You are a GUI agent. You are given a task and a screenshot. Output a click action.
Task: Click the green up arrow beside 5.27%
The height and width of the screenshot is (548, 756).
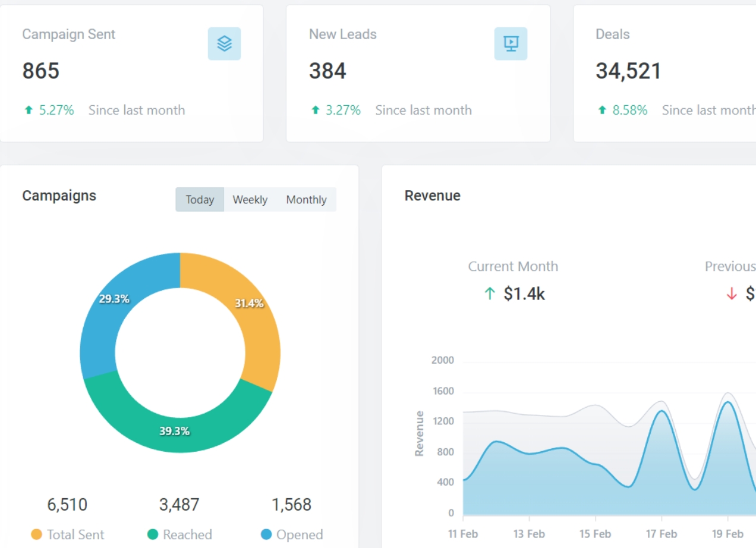tap(28, 110)
